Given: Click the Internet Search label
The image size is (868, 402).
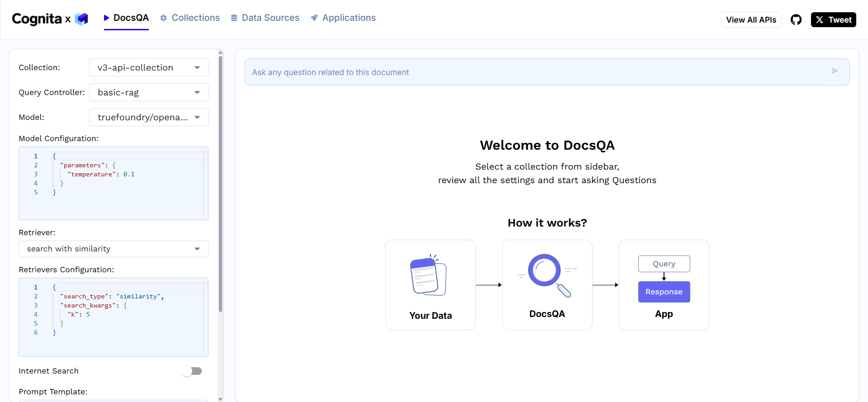Looking at the screenshot, I should 48,371.
